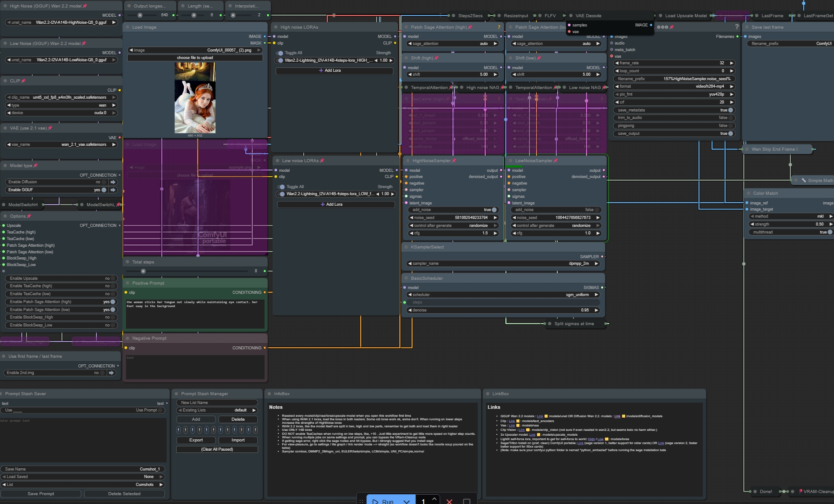Click the red X cancel icon in run toolbar
Image resolution: width=834 pixels, height=504 pixels.
tap(449, 501)
